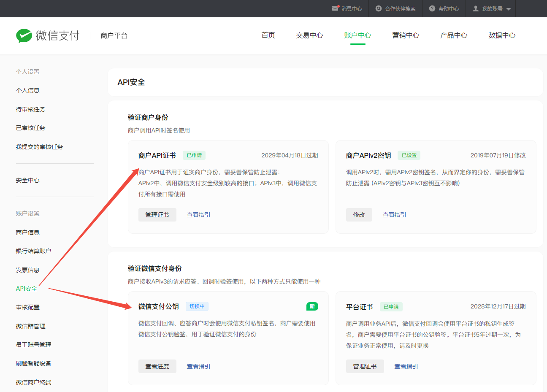Open 消息中心 in top bar

[352, 8]
